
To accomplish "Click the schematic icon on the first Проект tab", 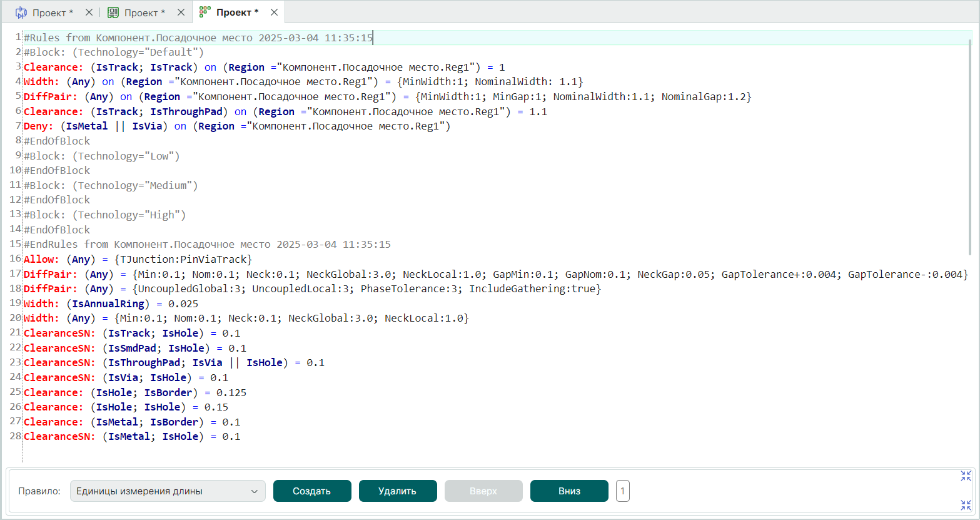I will [21, 13].
